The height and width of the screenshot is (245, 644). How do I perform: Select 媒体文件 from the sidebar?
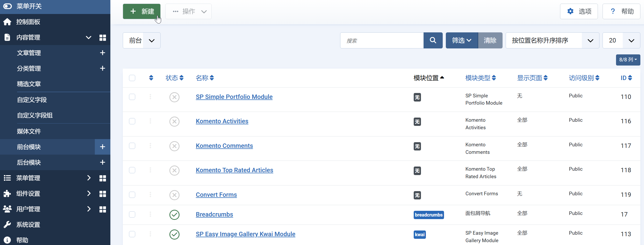[29, 131]
